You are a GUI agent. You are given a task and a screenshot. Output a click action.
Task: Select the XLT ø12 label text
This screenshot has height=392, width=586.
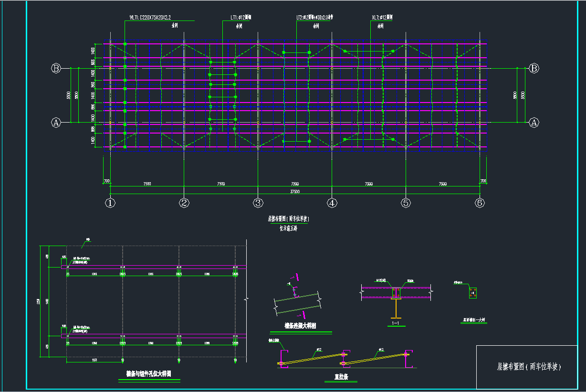coord(382,18)
